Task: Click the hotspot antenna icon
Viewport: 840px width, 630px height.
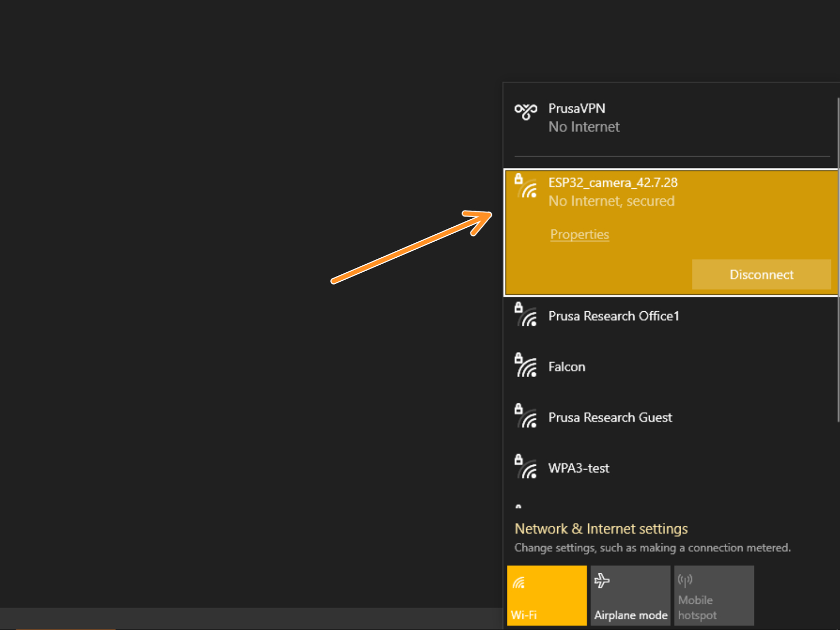Action: (685, 580)
